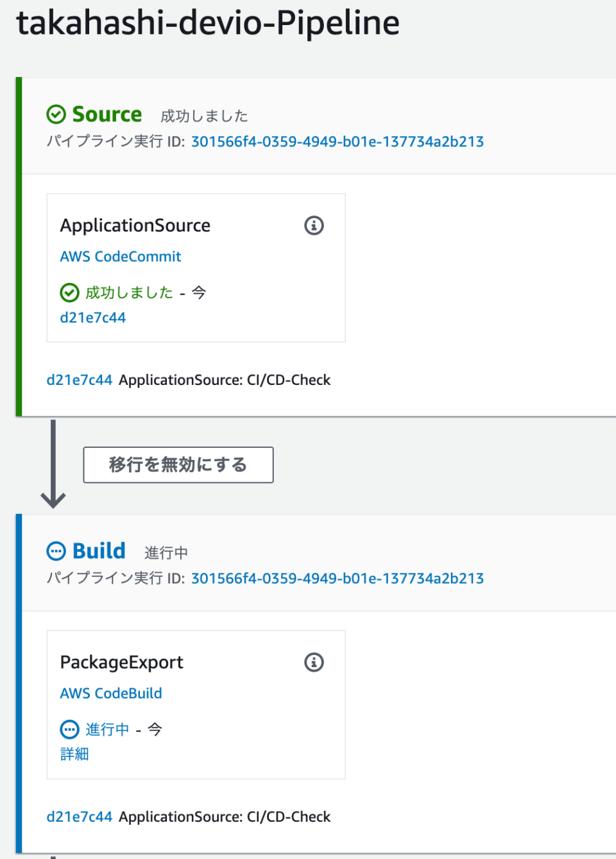The image size is (616, 859).
Task: Disable the stage transition via 移行を無効にする
Action: (x=178, y=464)
